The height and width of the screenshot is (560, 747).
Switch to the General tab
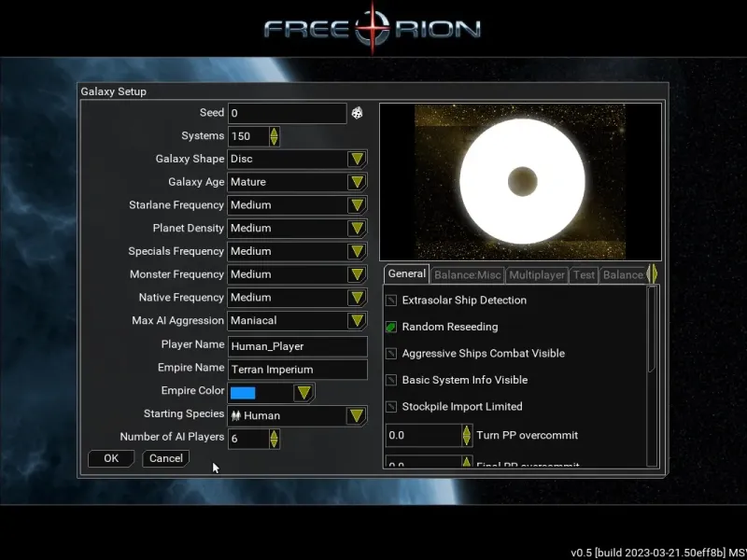(406, 273)
